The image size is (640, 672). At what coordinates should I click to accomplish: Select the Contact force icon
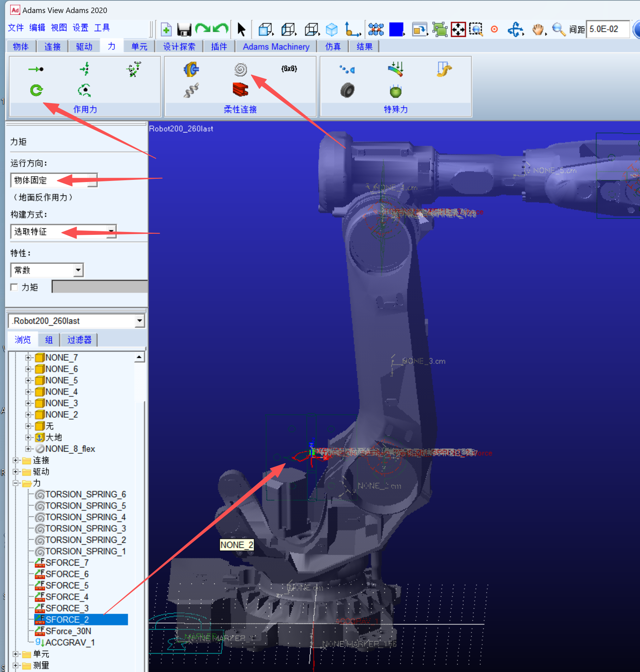pyautogui.click(x=347, y=69)
